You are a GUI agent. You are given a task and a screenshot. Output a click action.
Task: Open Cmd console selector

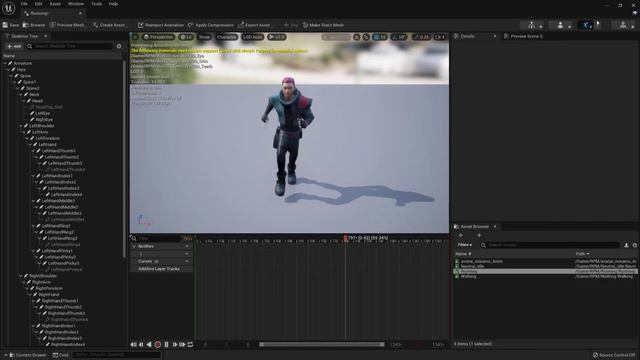click(x=61, y=355)
